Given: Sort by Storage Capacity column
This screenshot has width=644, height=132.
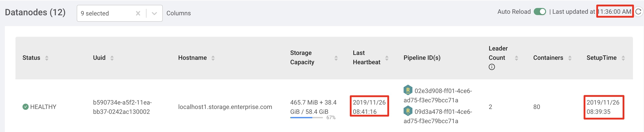Looking at the screenshot, I should pyautogui.click(x=336, y=58).
